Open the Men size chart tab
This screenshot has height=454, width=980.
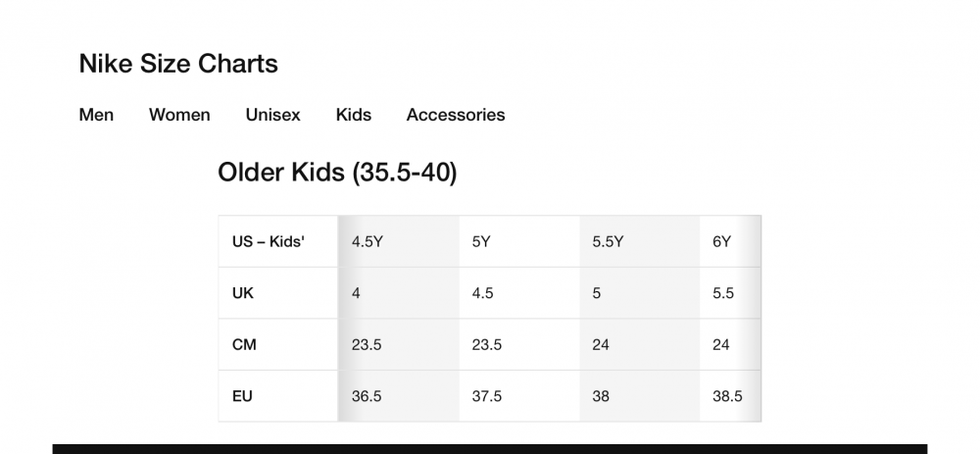(x=96, y=115)
